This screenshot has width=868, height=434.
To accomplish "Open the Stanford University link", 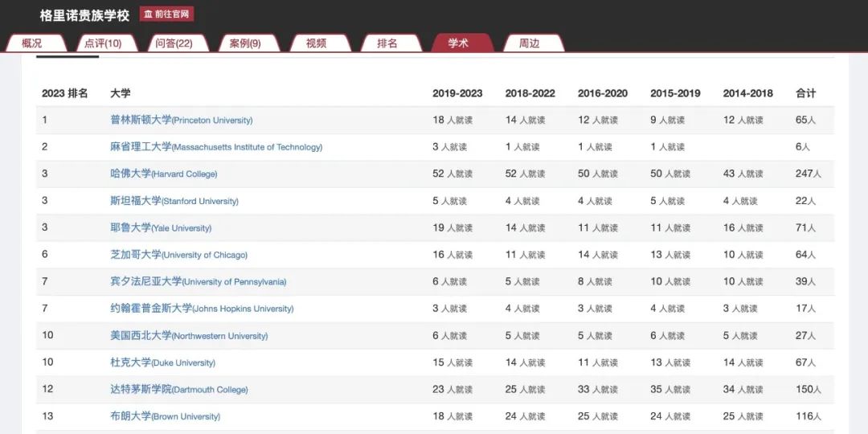I will pyautogui.click(x=174, y=200).
